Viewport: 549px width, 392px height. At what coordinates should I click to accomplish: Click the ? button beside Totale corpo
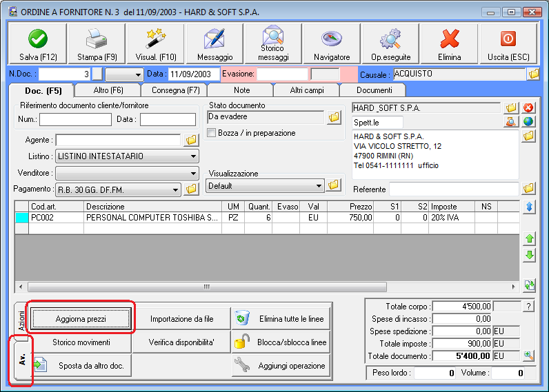528,307
